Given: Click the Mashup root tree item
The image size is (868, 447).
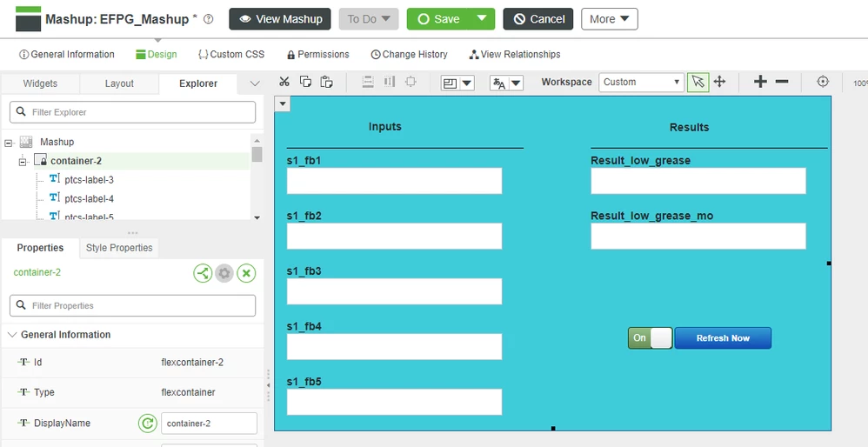Looking at the screenshot, I should point(57,142).
